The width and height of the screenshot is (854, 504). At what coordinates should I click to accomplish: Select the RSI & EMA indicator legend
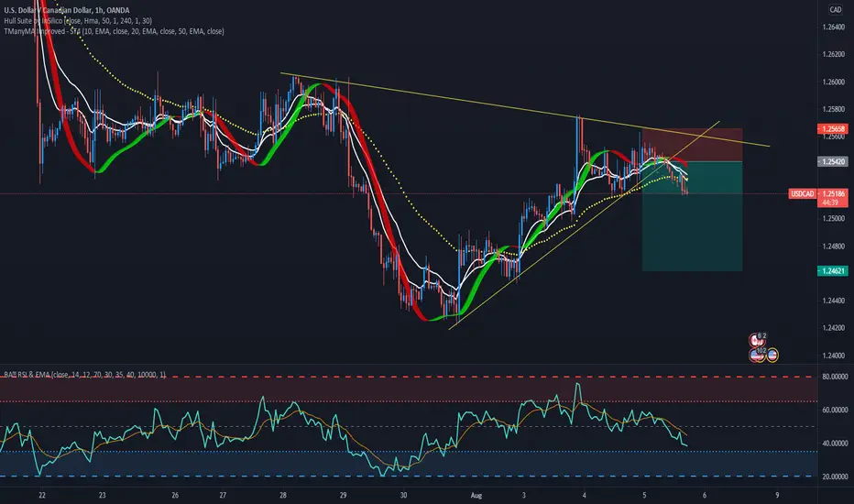click(x=85, y=375)
